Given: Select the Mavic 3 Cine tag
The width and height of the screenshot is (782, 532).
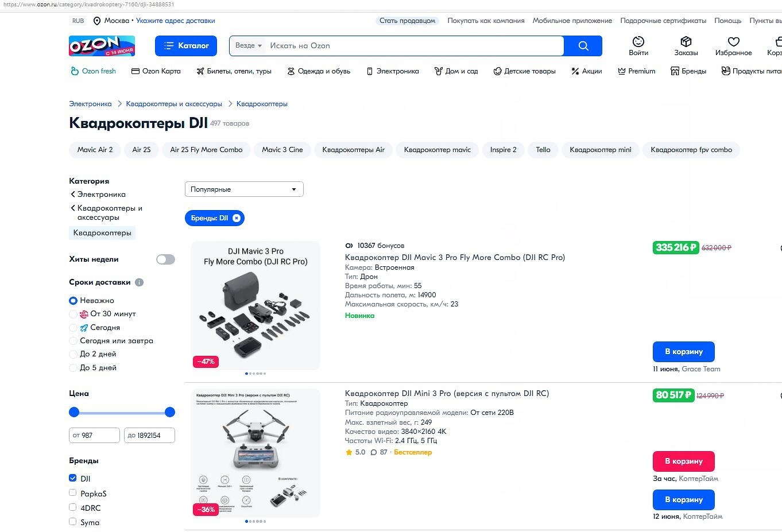Looking at the screenshot, I should click(x=282, y=150).
